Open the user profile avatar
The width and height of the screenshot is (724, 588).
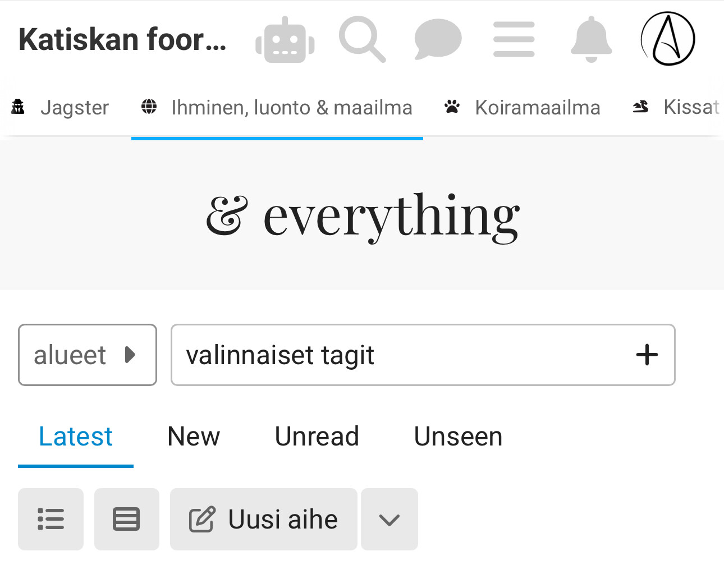coord(668,39)
